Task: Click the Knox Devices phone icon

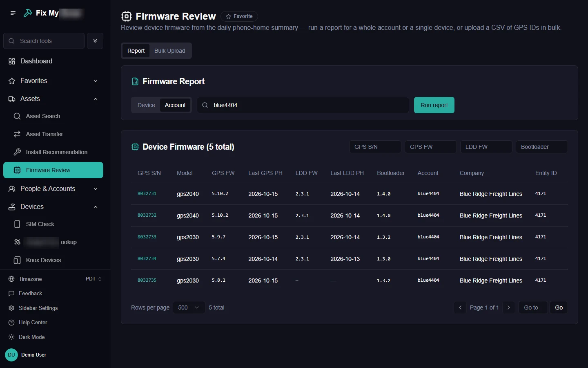Action: click(17, 260)
